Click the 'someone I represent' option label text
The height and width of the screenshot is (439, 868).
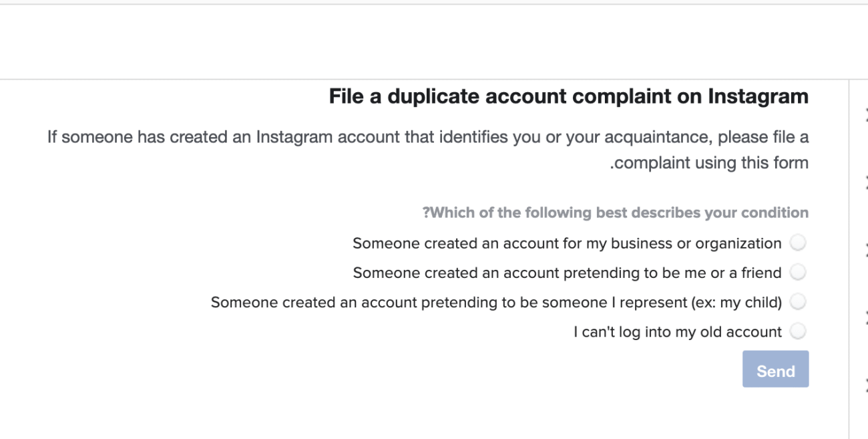coord(496,302)
